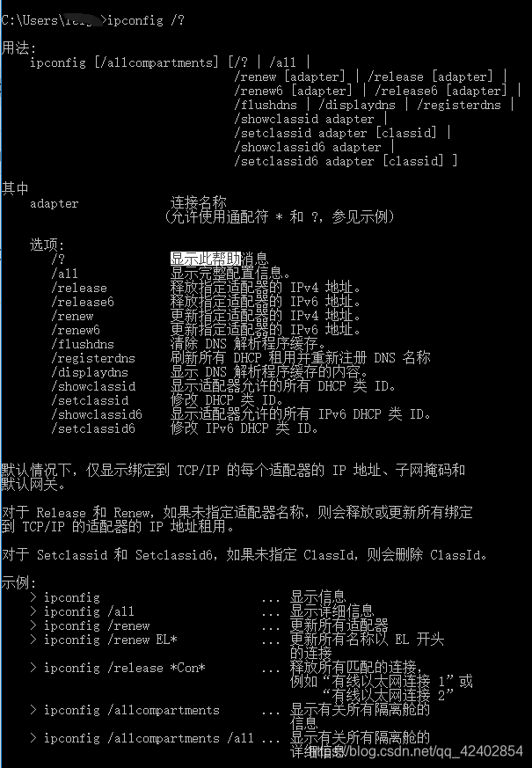The height and width of the screenshot is (768, 532).
Task: Click the ipconfig /renew EL* example
Action: (x=110, y=640)
